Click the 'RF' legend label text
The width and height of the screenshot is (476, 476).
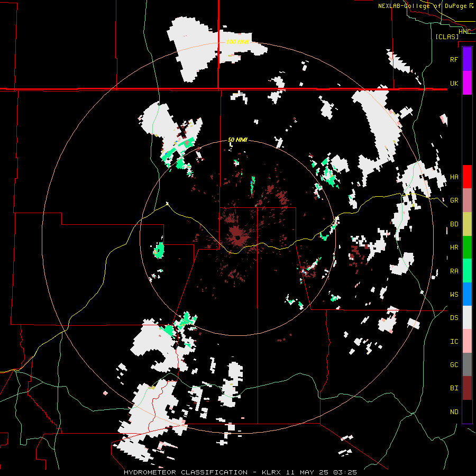click(x=454, y=59)
